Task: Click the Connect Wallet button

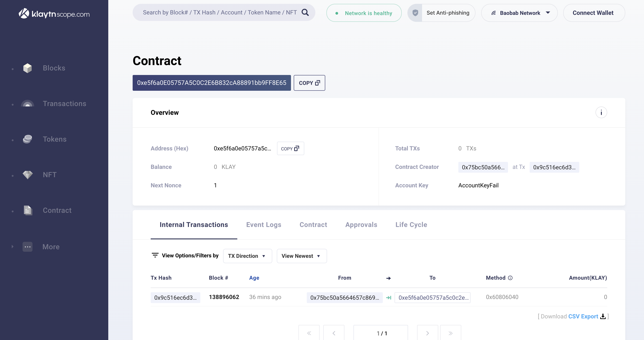Action: pyautogui.click(x=593, y=13)
